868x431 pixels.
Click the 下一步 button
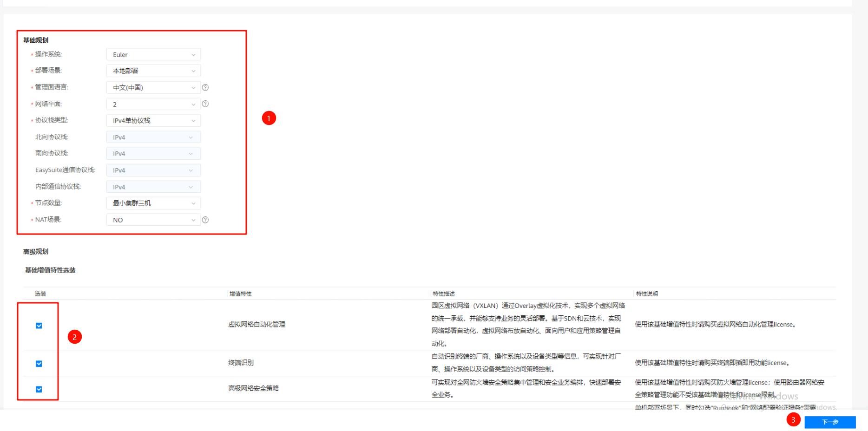tap(831, 422)
